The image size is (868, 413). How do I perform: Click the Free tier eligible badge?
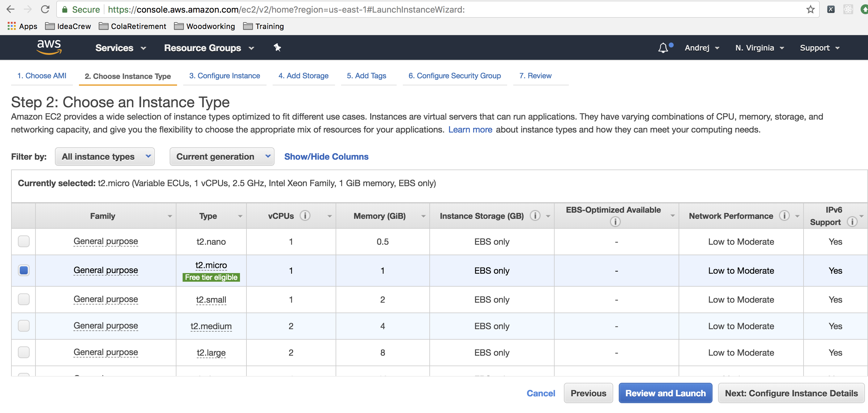pos(211,277)
